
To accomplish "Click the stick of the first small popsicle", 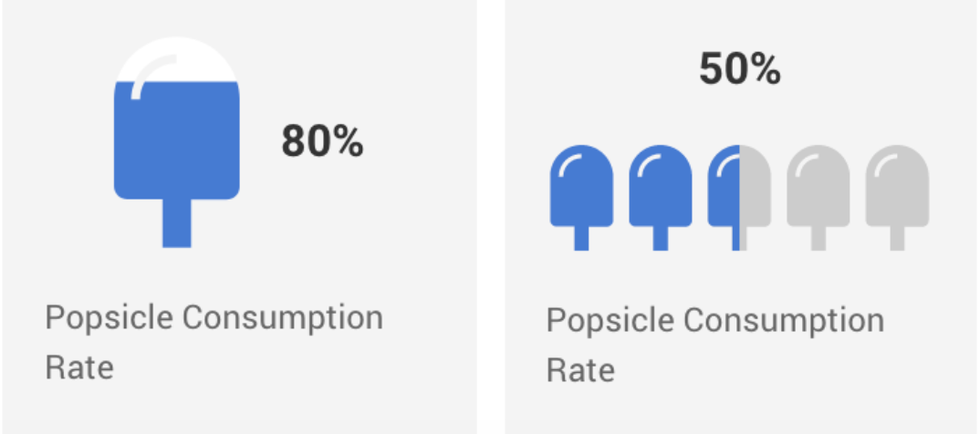I will (x=581, y=239).
